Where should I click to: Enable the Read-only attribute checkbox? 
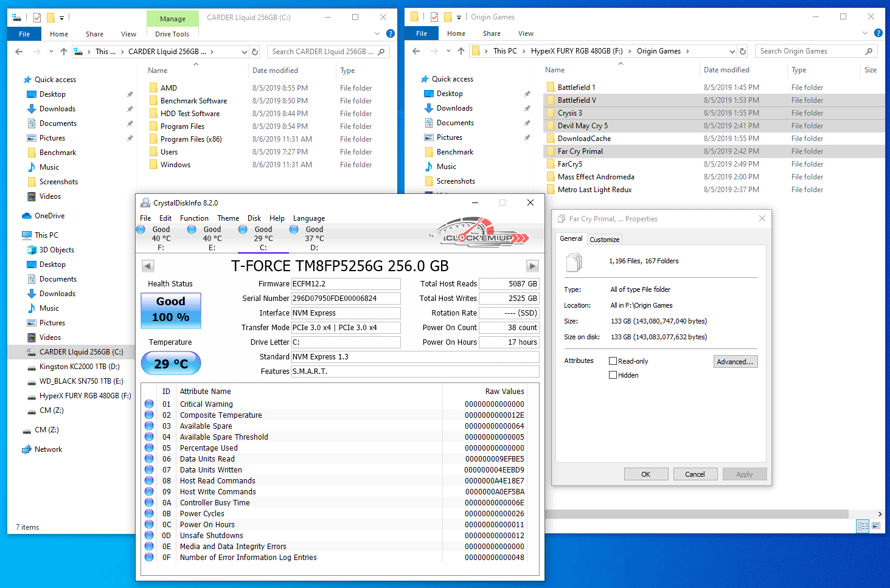click(613, 361)
